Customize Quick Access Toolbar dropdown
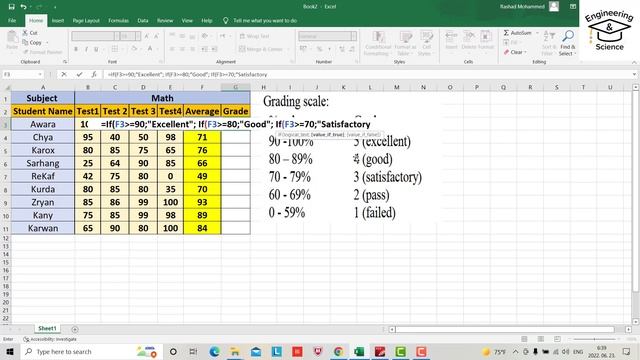The height and width of the screenshot is (360, 640). click(55, 7)
